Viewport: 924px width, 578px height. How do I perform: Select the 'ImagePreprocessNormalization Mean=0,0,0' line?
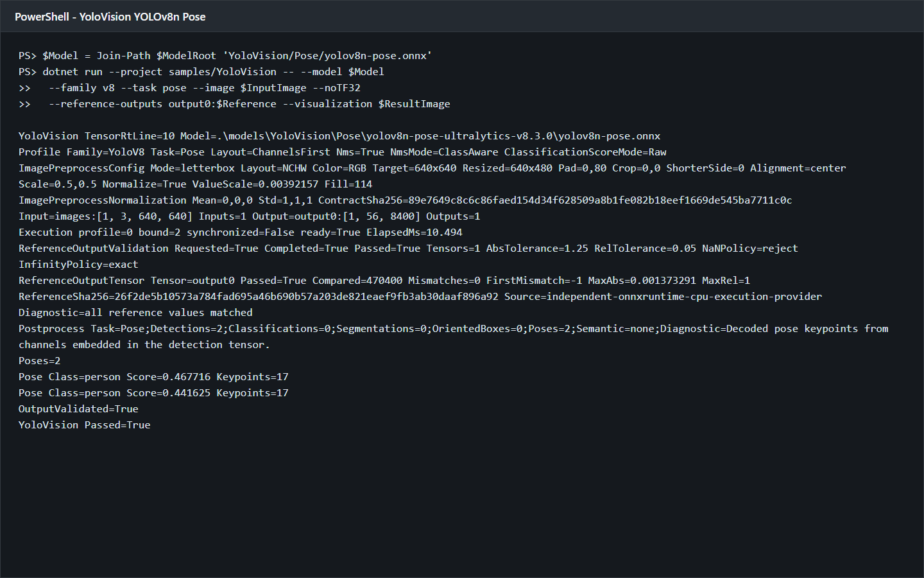(406, 200)
